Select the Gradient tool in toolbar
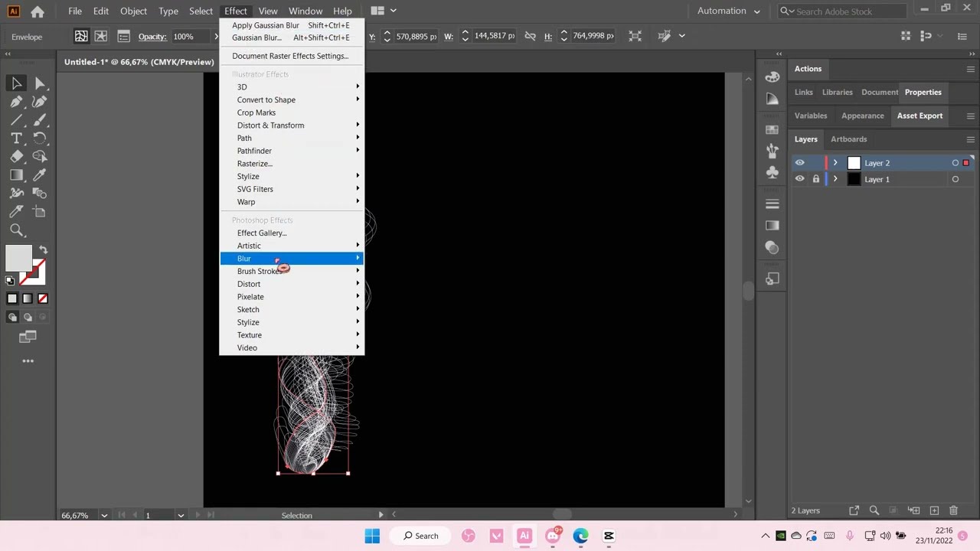Viewport: 980px width, 551px height. pos(16,175)
